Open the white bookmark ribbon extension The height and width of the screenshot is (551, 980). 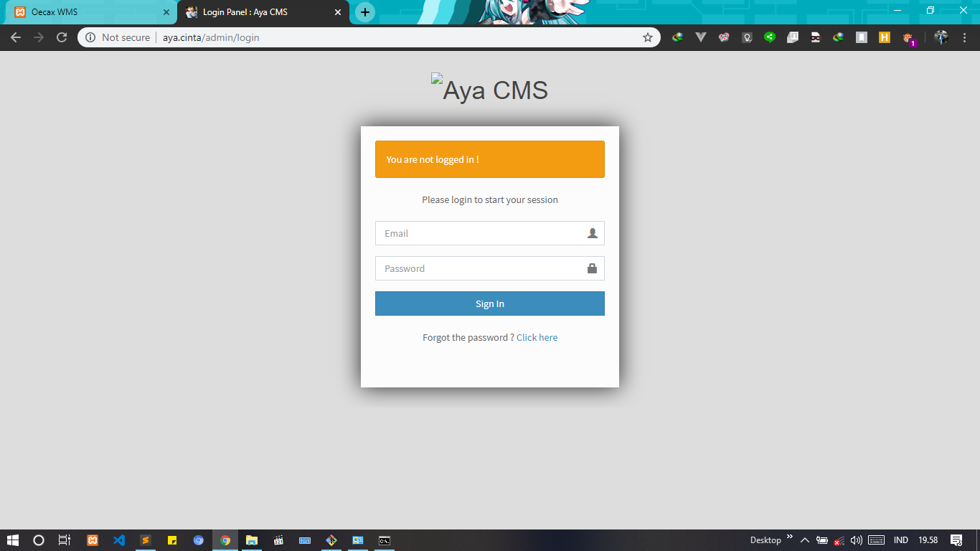(x=862, y=37)
